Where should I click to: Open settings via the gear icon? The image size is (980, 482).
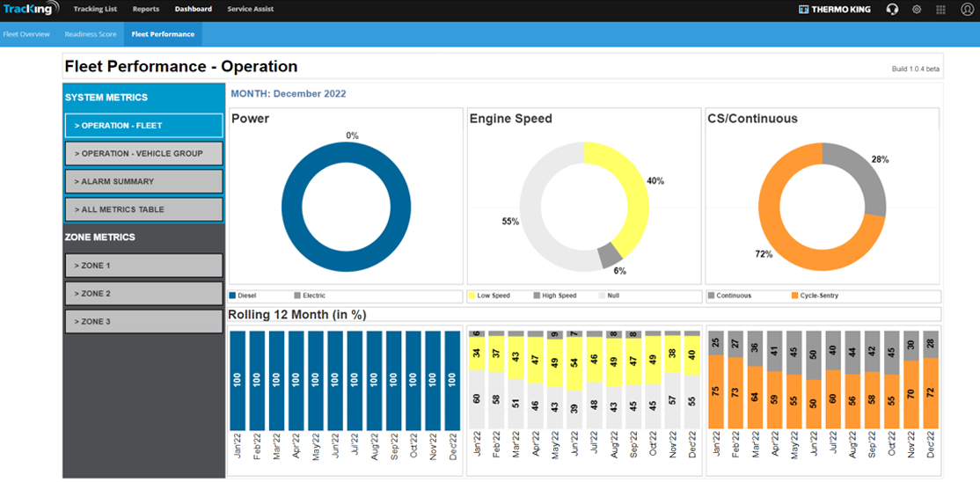(917, 10)
